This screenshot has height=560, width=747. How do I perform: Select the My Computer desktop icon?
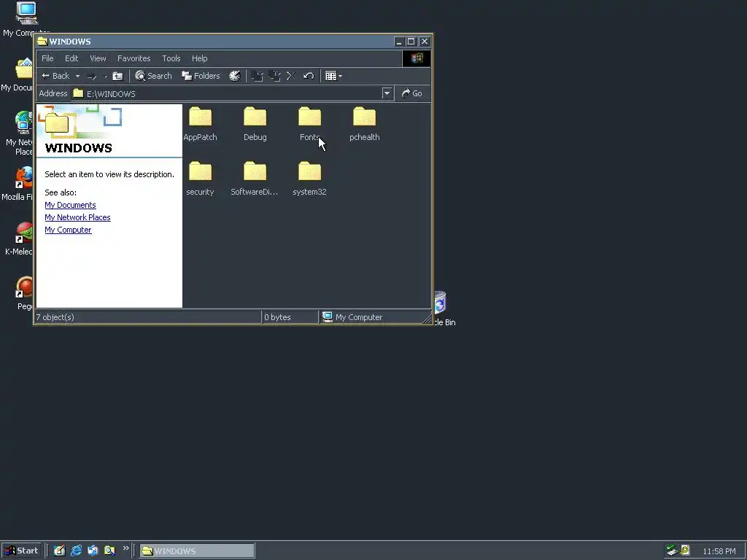[26, 19]
